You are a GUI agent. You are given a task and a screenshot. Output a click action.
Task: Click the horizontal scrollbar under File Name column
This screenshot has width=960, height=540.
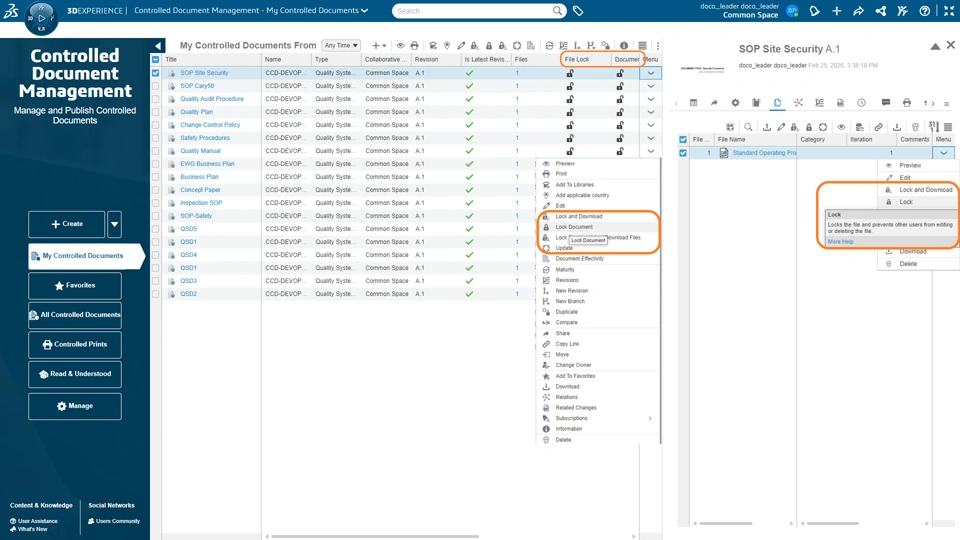(x=726, y=523)
